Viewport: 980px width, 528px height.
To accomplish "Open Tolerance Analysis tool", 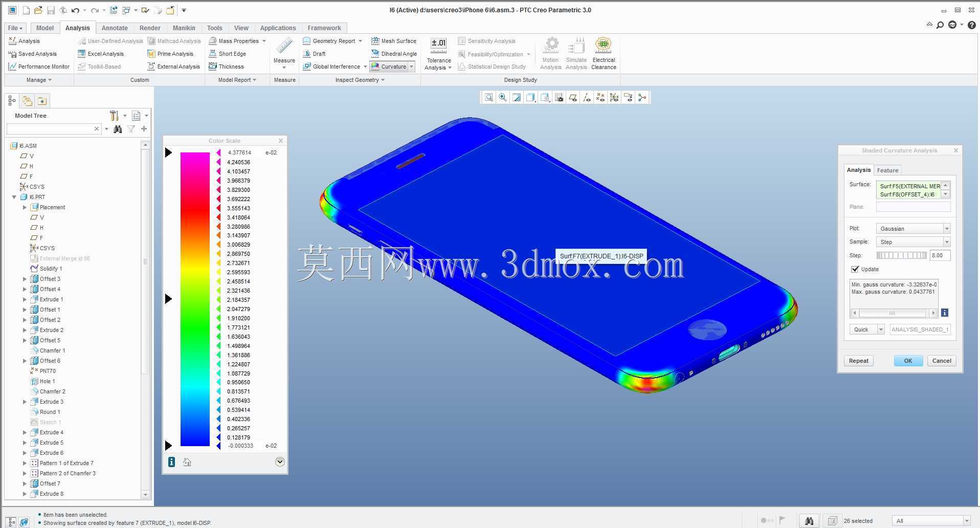I will 438,53.
